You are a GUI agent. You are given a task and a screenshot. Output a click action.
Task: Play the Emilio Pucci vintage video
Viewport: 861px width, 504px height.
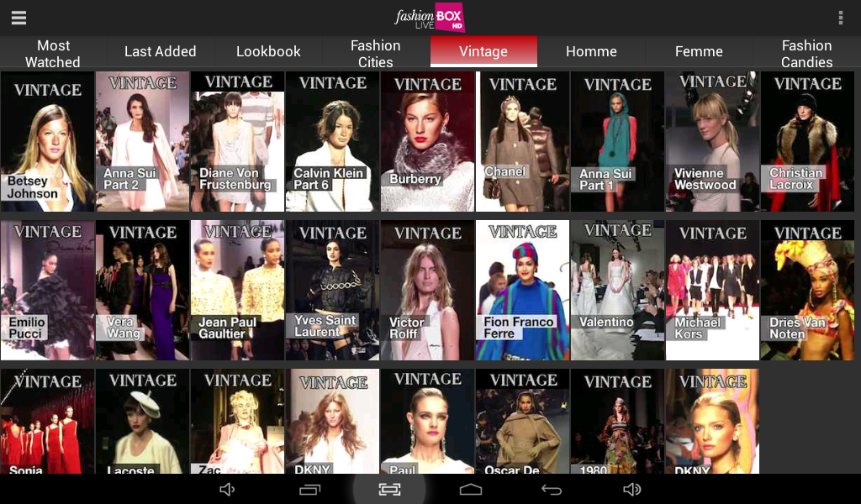tap(47, 290)
